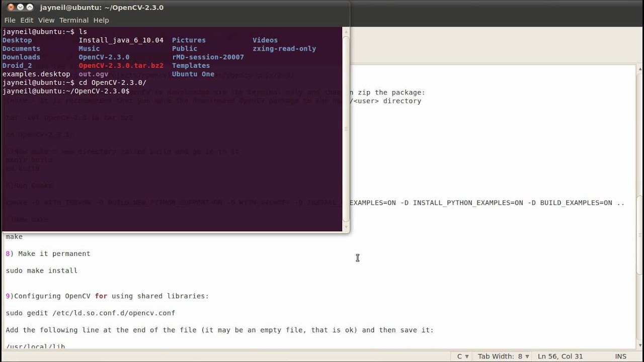Viewport: 644px width, 362px height.
Task: Click the gedit vertical scrollbar handle
Action: point(640,235)
